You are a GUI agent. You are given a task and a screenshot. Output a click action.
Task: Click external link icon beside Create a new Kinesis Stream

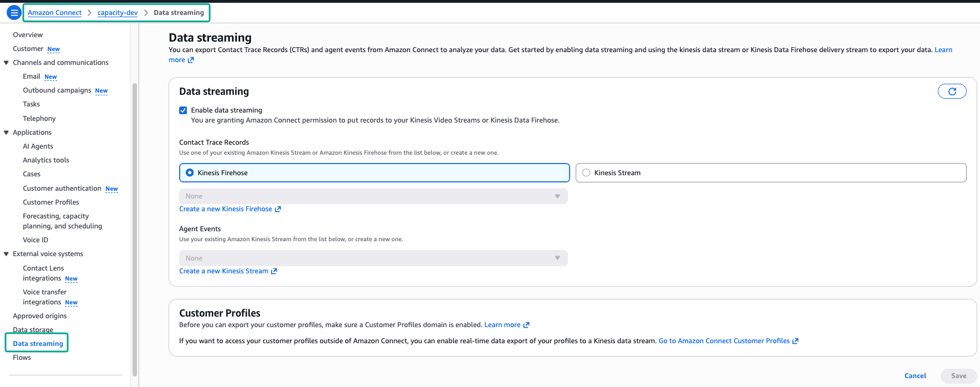(274, 271)
